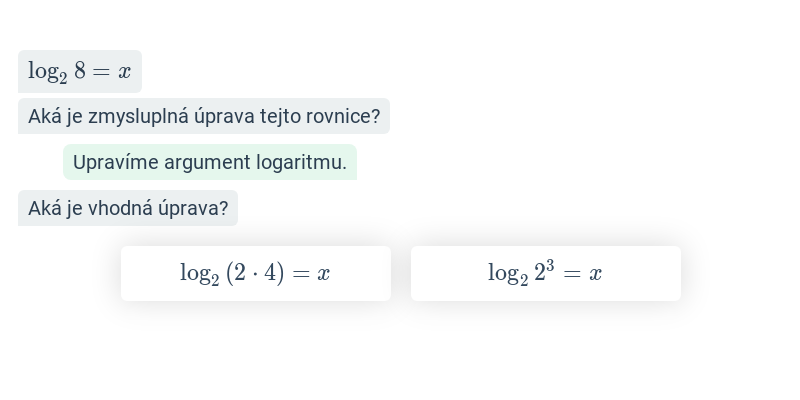Choose the answer log₂(2·4) = x

[256, 273]
